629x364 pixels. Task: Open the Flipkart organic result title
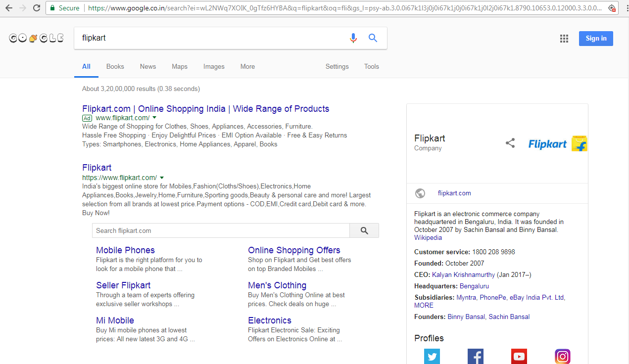[x=97, y=168]
